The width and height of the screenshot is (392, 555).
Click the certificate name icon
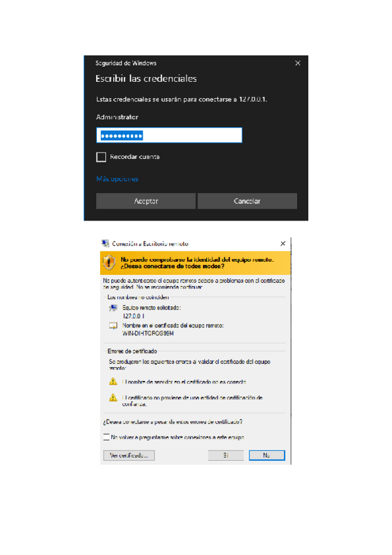coord(113,326)
